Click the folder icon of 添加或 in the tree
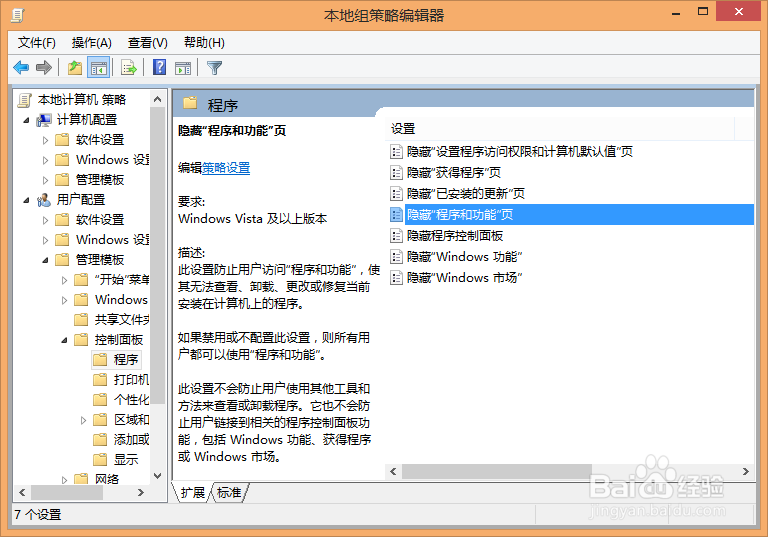 (x=100, y=439)
